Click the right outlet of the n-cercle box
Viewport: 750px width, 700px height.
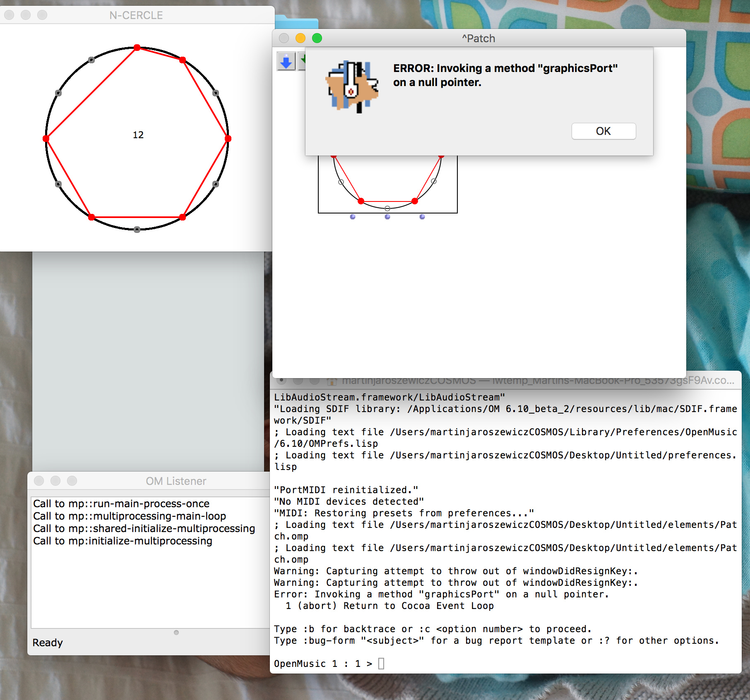[x=422, y=217]
